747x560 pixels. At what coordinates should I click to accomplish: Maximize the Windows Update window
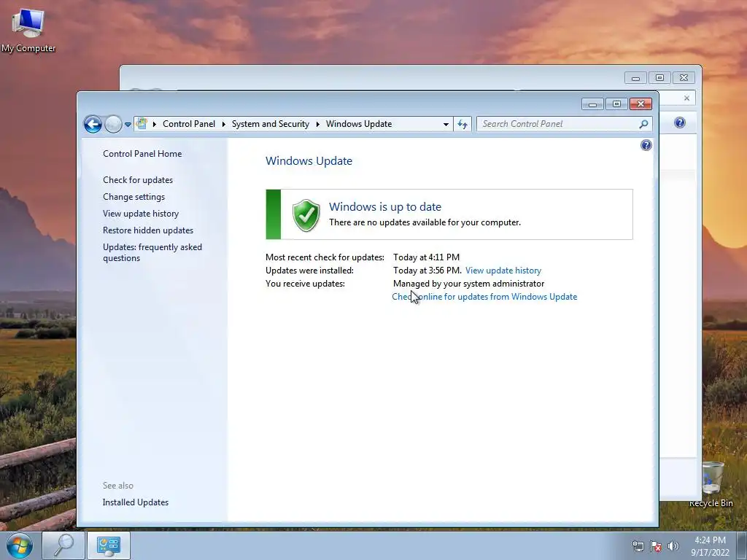616,104
